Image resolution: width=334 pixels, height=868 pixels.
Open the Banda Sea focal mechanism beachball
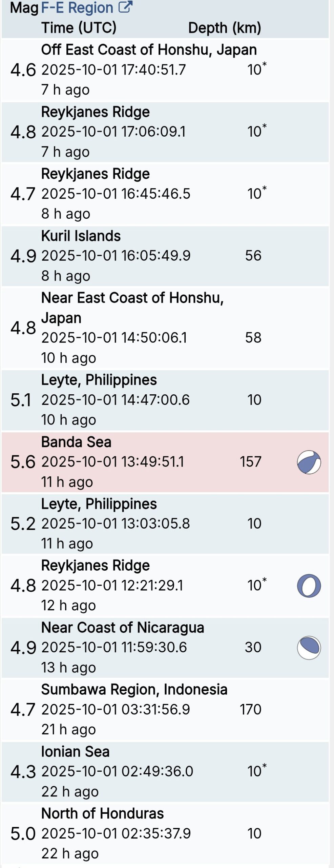[x=309, y=462]
